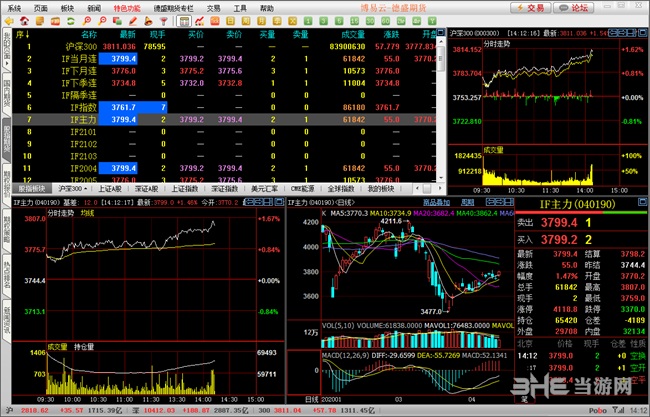Click the red pencil drawing tool icon

pyautogui.click(x=133, y=21)
